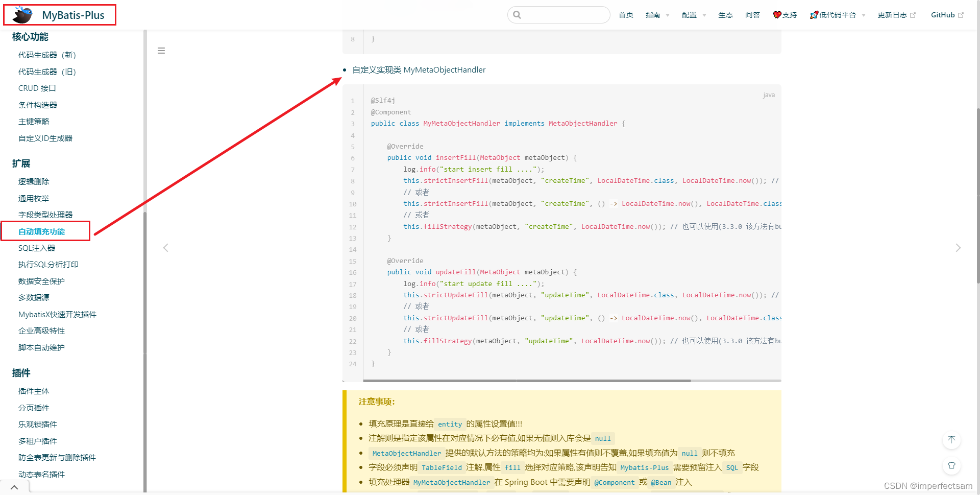
Task: Click the MyBatis-Plus bird logo
Action: [x=22, y=15]
